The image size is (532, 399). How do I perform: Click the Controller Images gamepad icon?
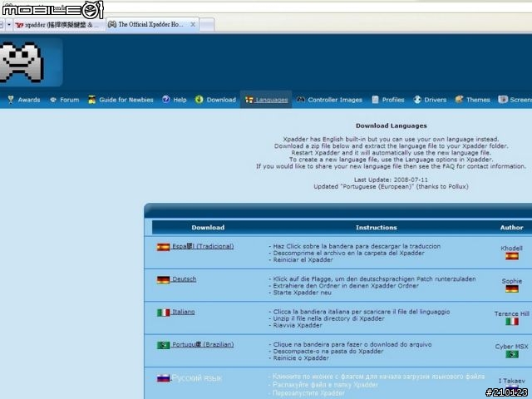(x=301, y=100)
